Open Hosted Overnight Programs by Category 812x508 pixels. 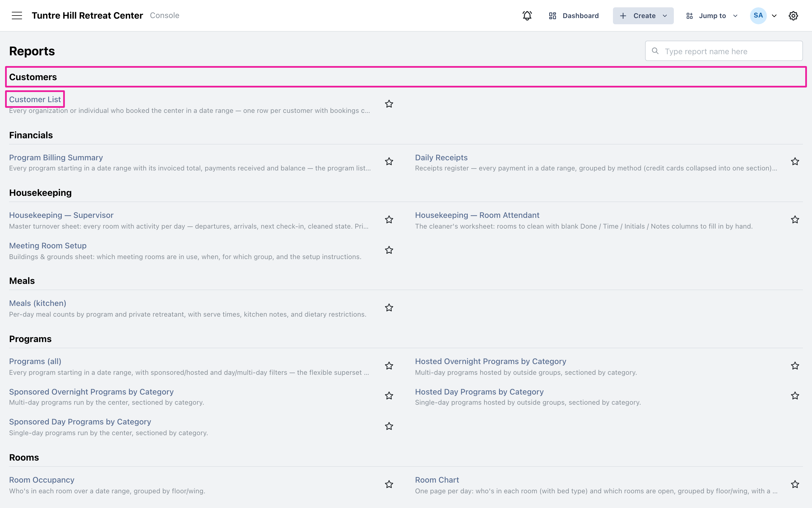pyautogui.click(x=490, y=361)
